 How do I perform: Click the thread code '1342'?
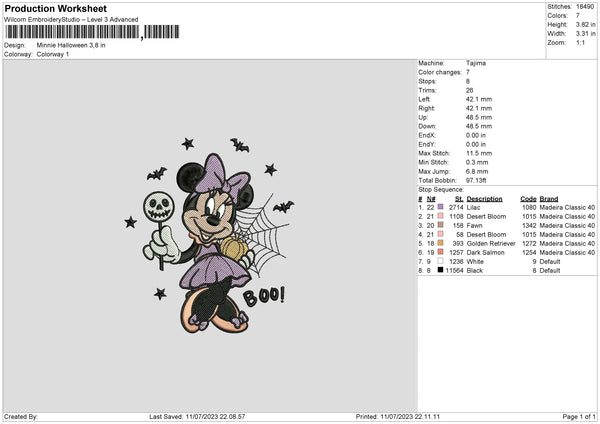pyautogui.click(x=529, y=225)
